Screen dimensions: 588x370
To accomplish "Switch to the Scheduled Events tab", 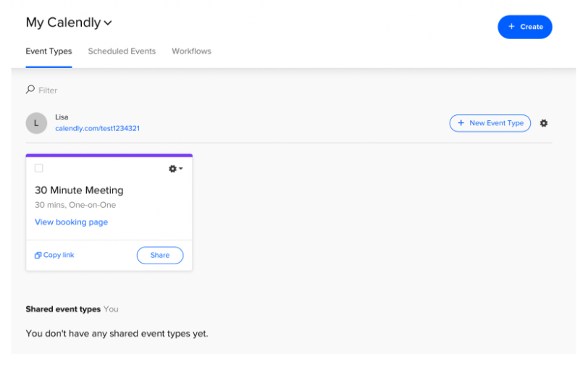I will 122,51.
